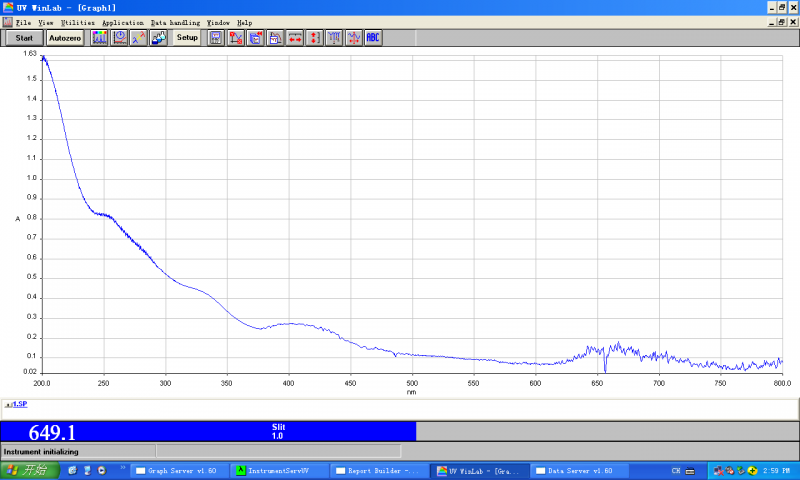
Task: Open the Window menu
Action: click(218, 23)
